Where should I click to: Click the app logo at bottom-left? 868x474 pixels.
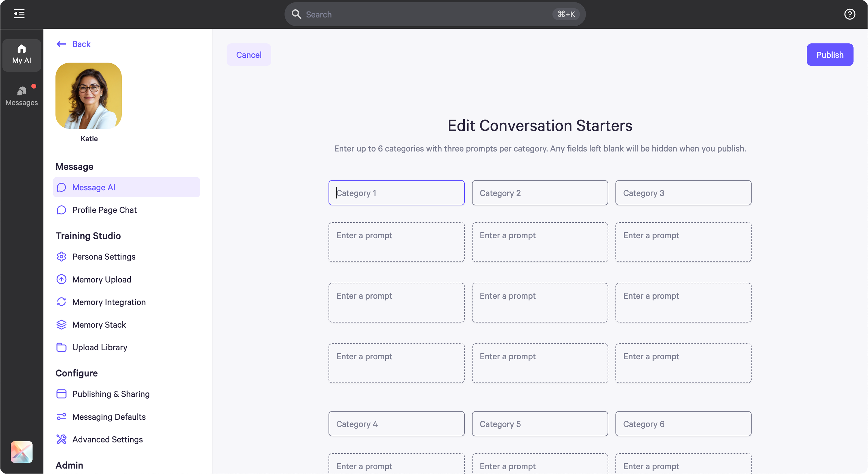(x=21, y=452)
